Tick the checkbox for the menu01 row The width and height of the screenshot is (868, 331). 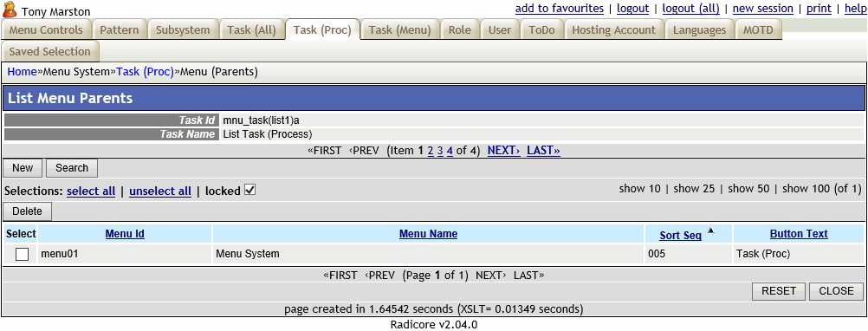23,254
